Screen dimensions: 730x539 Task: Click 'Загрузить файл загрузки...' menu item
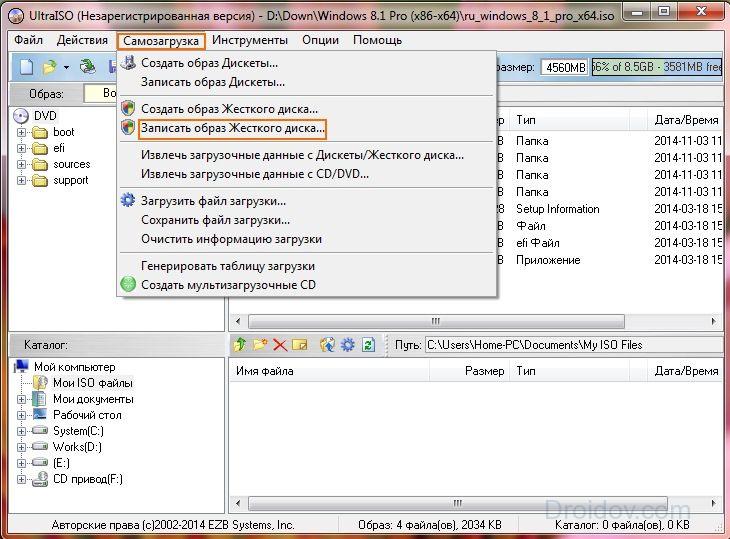[x=213, y=201]
